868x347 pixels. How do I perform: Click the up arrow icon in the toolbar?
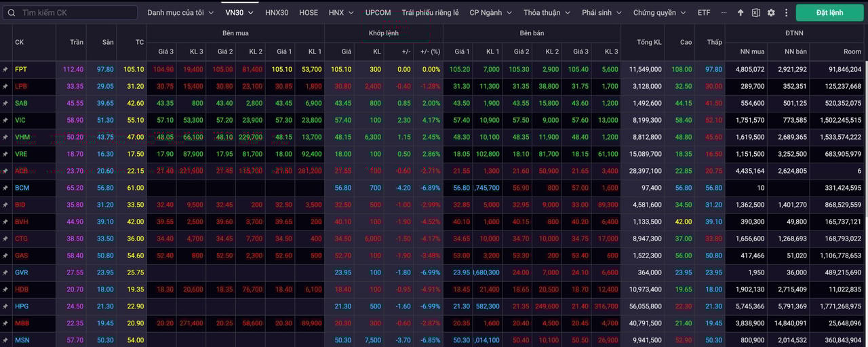pyautogui.click(x=741, y=13)
